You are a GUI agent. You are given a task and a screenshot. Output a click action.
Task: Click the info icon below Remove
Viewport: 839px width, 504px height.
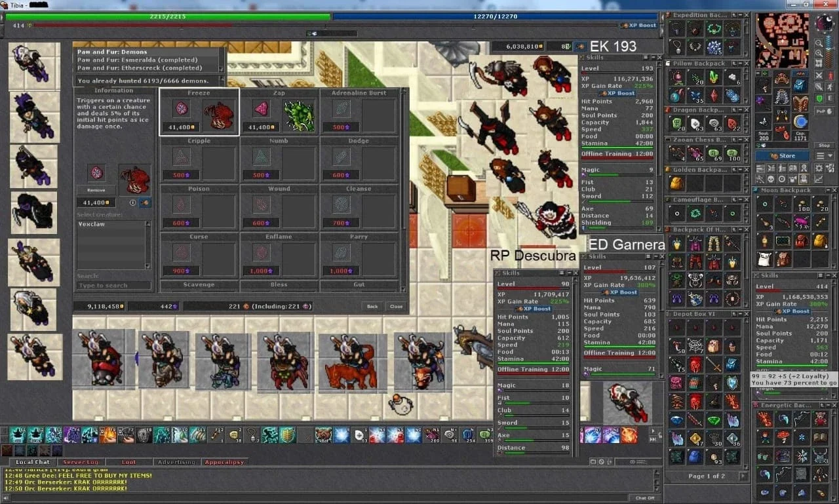point(132,203)
